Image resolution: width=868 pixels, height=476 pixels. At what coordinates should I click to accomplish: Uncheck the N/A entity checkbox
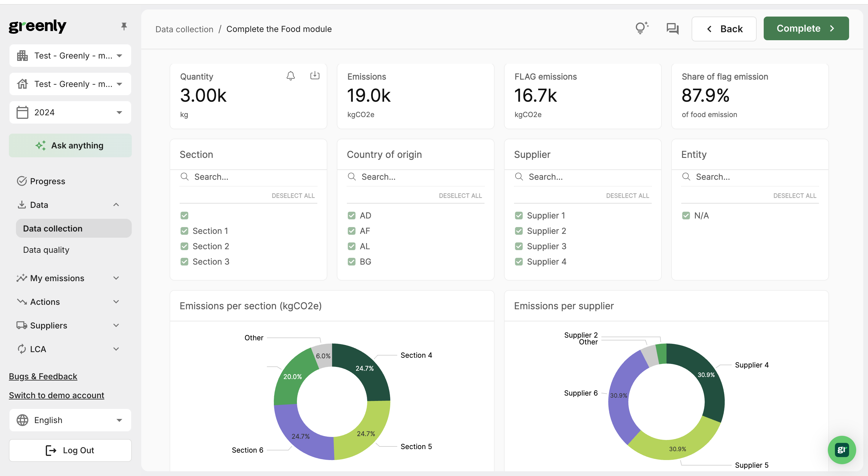[686, 216]
